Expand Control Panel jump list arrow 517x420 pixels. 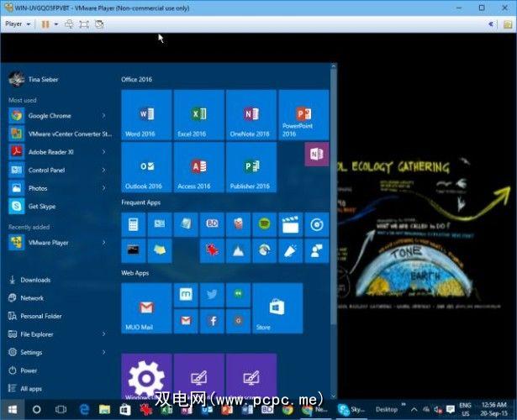click(104, 170)
